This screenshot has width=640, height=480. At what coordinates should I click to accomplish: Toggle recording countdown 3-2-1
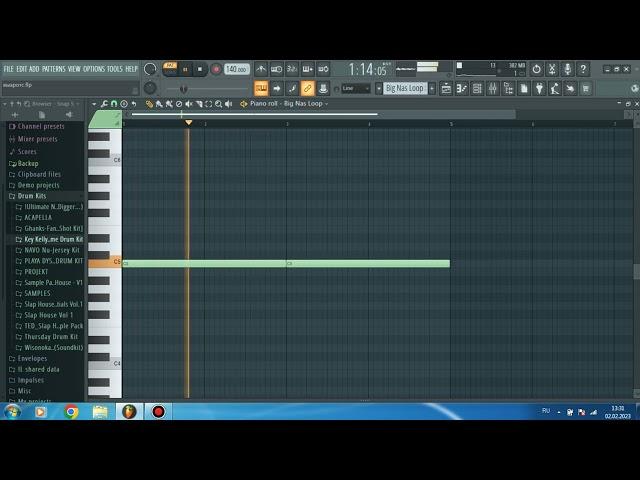click(x=292, y=69)
